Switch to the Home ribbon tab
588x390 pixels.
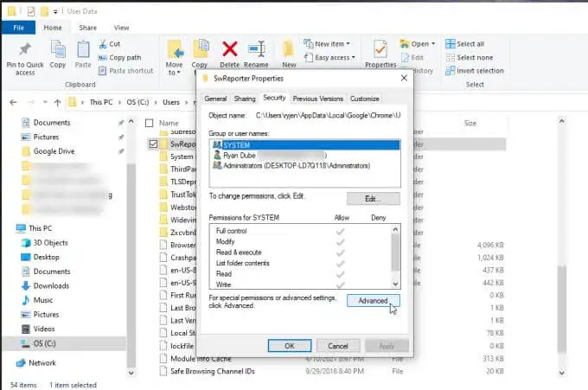(x=53, y=28)
